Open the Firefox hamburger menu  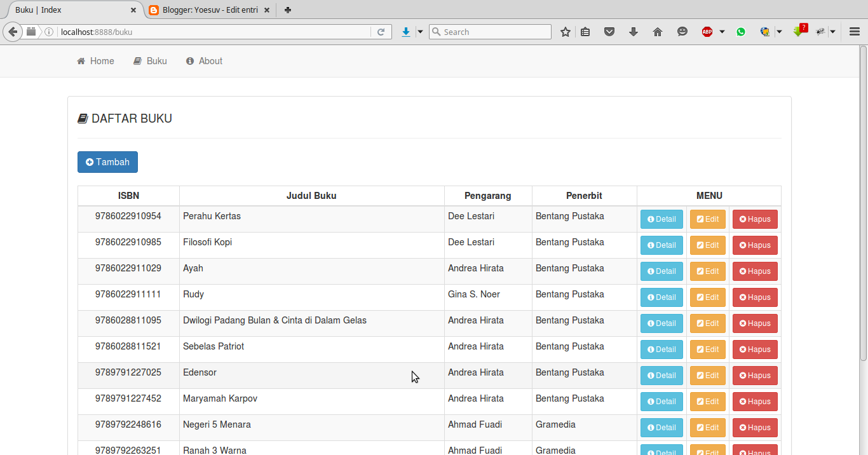tap(855, 31)
